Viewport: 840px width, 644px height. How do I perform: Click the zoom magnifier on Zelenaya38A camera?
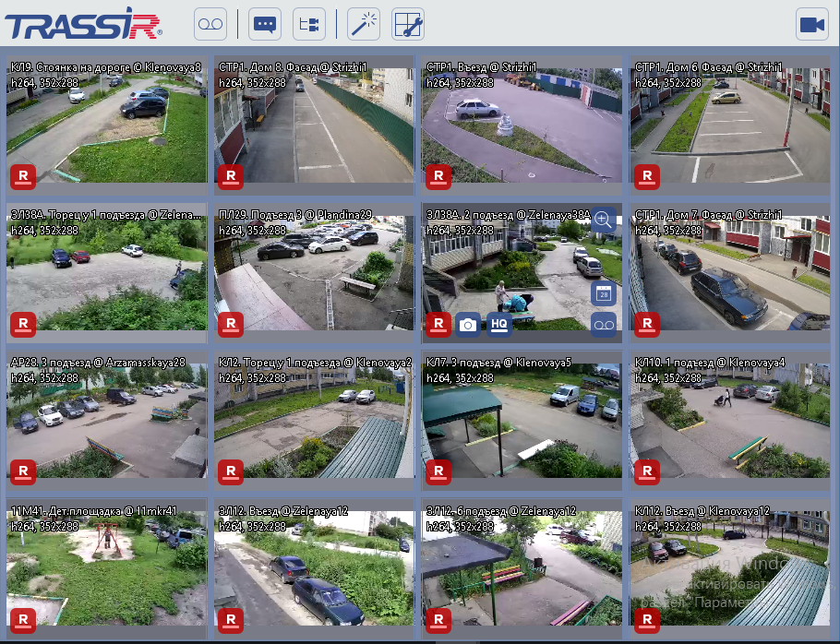(x=603, y=220)
